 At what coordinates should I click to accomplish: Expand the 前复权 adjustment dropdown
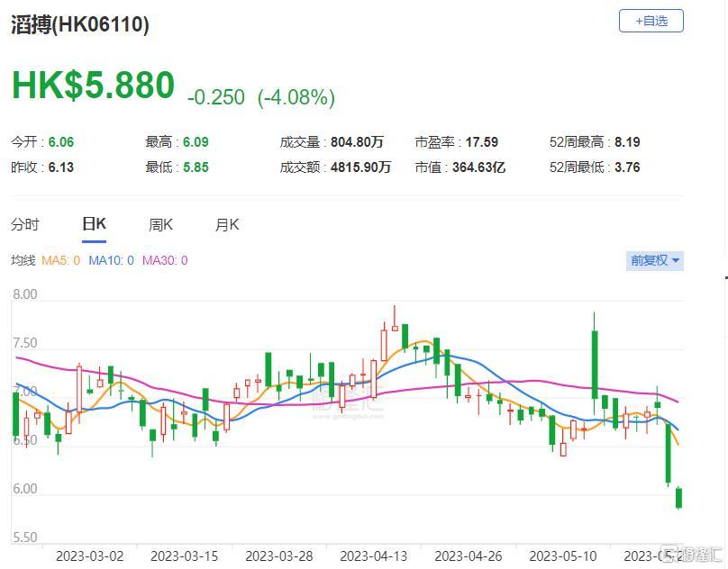[x=655, y=260]
